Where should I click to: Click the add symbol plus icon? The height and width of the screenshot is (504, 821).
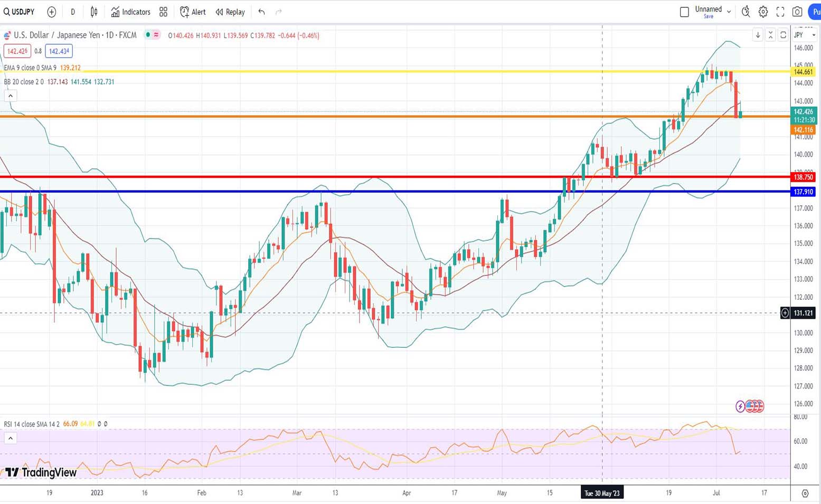pyautogui.click(x=51, y=12)
